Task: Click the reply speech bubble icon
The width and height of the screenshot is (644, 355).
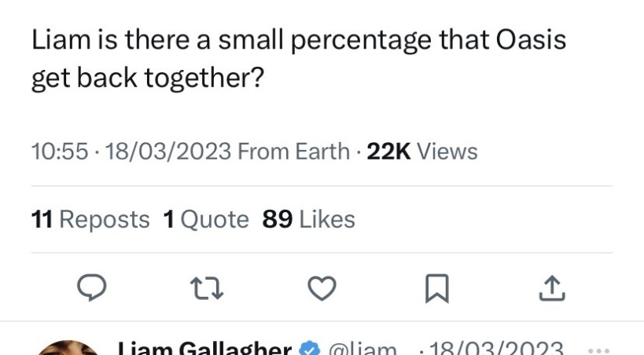Action: point(92,289)
